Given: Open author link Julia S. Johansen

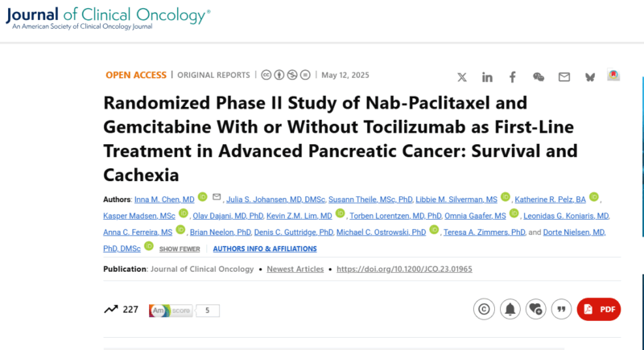Looking at the screenshot, I should click(275, 200).
